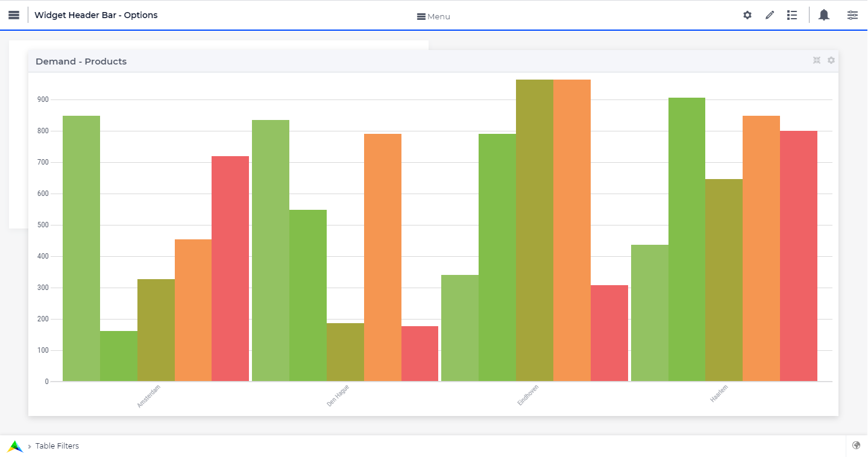
Task: Click the shrink widget icon in Demand header
Action: [x=817, y=60]
